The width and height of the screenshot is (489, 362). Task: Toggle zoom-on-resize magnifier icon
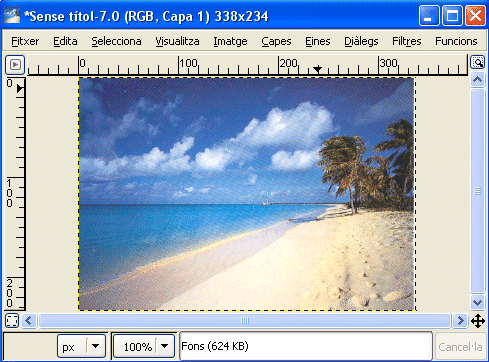tap(477, 62)
